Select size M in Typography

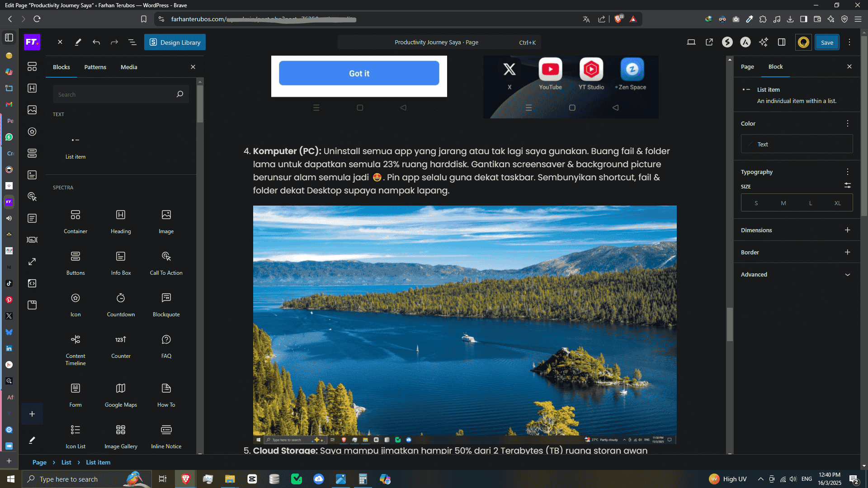pos(783,203)
